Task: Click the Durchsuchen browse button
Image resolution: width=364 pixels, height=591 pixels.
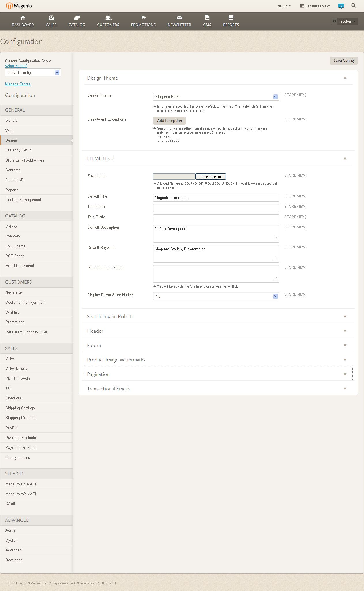Action: (211, 177)
